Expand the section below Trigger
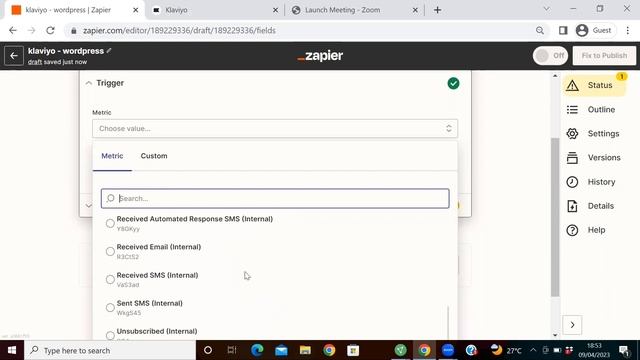 coord(89,206)
